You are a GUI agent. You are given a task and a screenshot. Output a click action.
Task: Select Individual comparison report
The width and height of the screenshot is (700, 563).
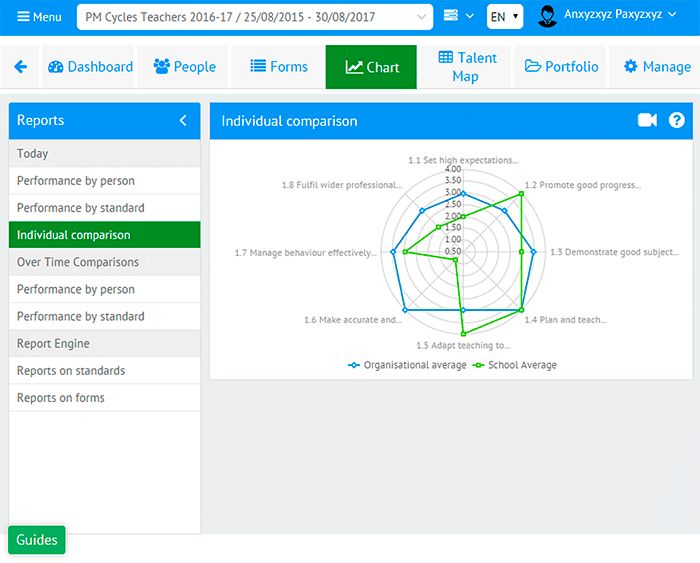click(104, 235)
